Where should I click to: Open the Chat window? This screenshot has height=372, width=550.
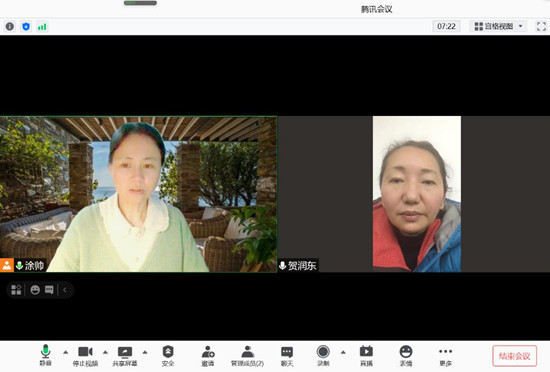pyautogui.click(x=287, y=356)
